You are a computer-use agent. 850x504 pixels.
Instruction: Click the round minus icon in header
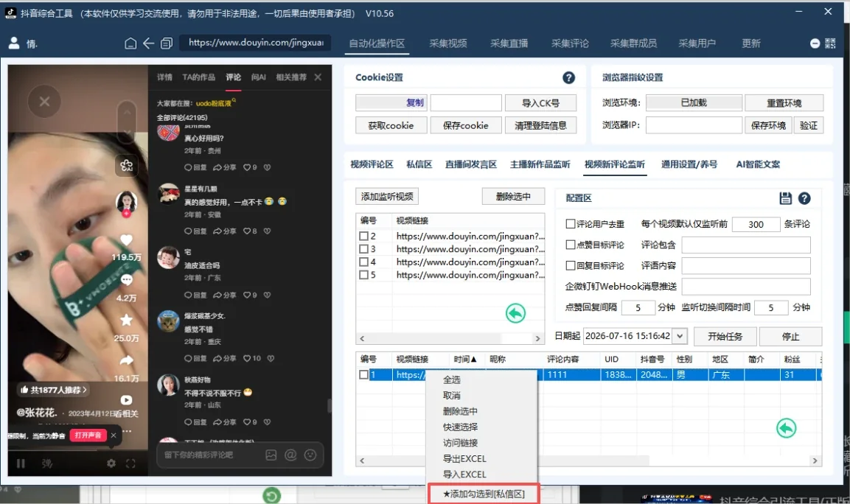point(815,43)
